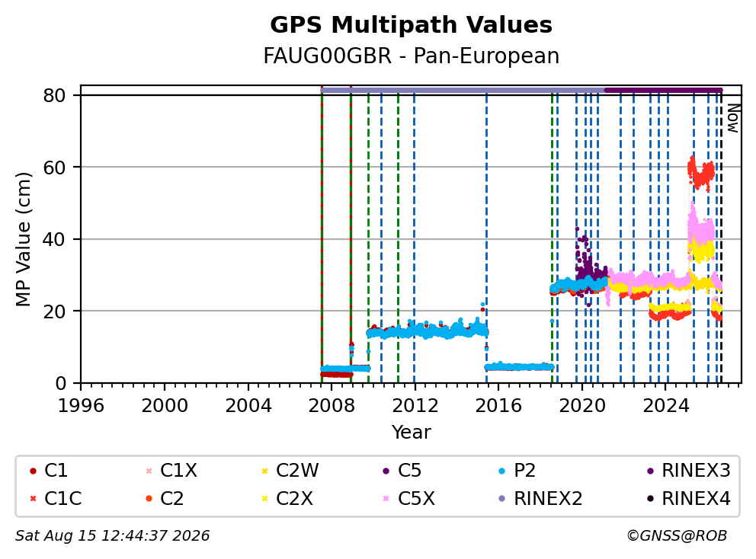The height and width of the screenshot is (559, 756).
Task: Click the FAUG00GBR - Pan-European subtitle
Action: pos(411,56)
